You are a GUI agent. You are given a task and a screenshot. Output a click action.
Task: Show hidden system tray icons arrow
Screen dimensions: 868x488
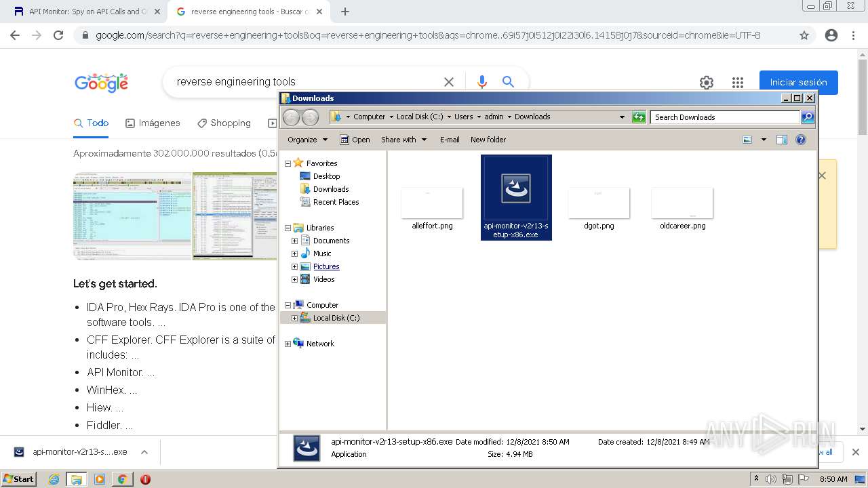[x=756, y=479]
